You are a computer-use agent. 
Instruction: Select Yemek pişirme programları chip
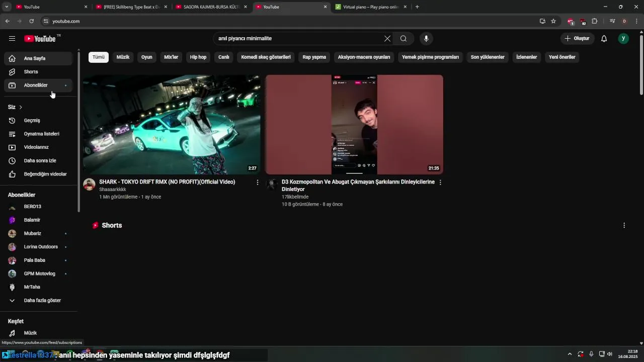(431, 57)
